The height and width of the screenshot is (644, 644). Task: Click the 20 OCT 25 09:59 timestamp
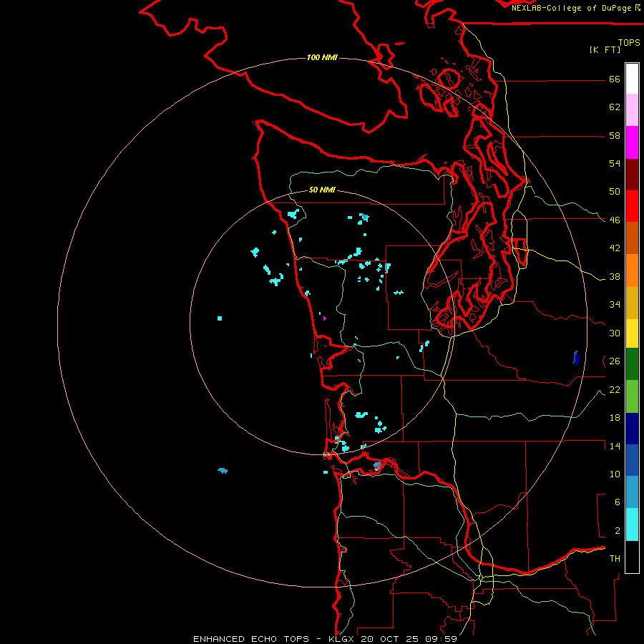pyautogui.click(x=409, y=639)
